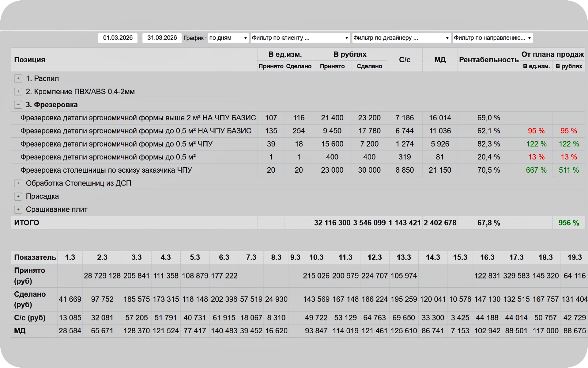
Task: Click the 956 % total plan value
Action: [x=568, y=223]
